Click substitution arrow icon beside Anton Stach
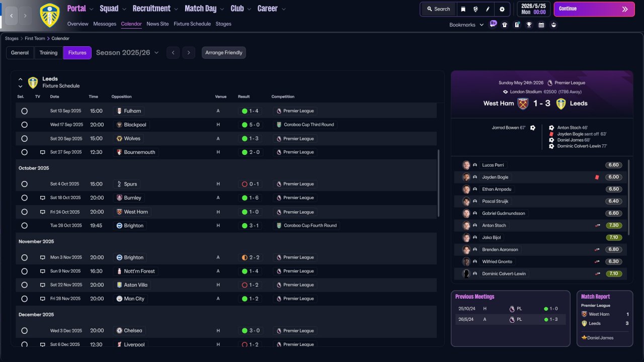 pyautogui.click(x=597, y=226)
